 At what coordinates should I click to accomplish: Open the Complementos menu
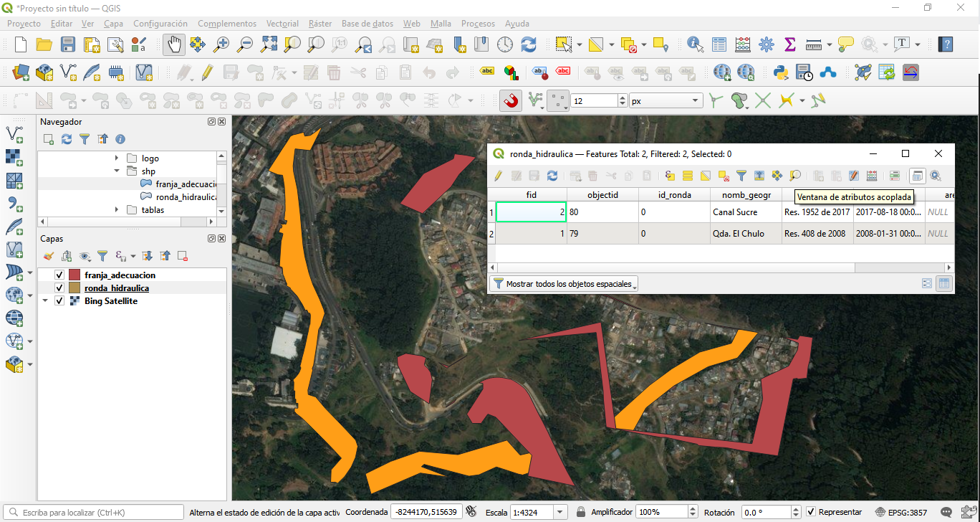[227, 24]
